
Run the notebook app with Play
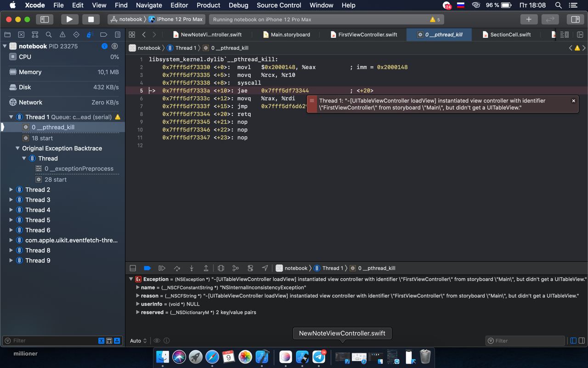69,19
